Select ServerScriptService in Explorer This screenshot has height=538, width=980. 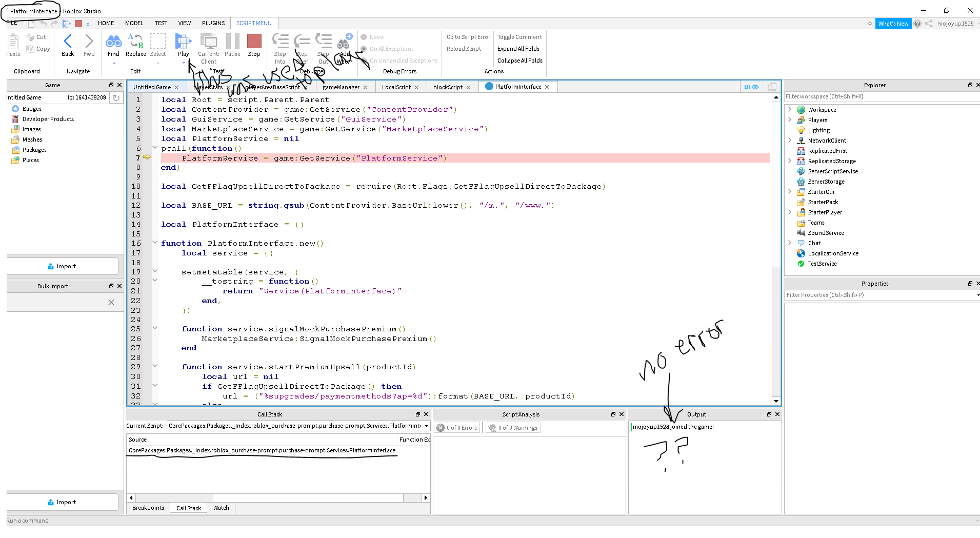832,171
